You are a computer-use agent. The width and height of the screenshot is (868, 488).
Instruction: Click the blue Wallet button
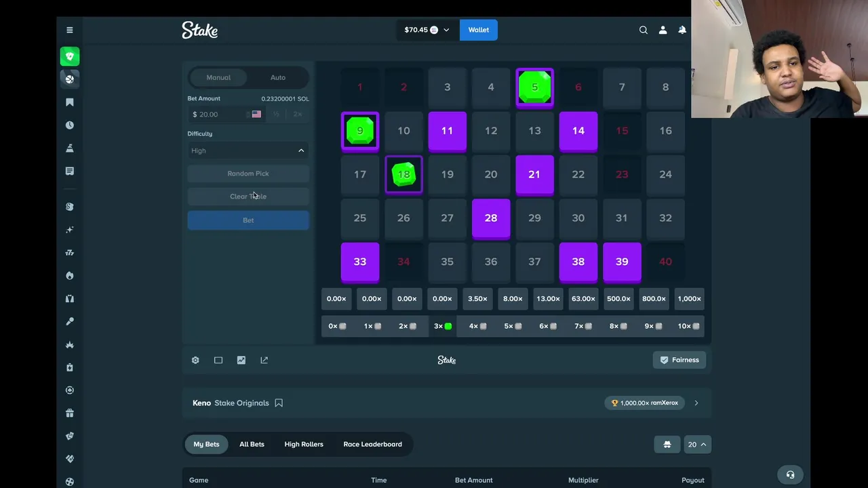click(x=478, y=30)
